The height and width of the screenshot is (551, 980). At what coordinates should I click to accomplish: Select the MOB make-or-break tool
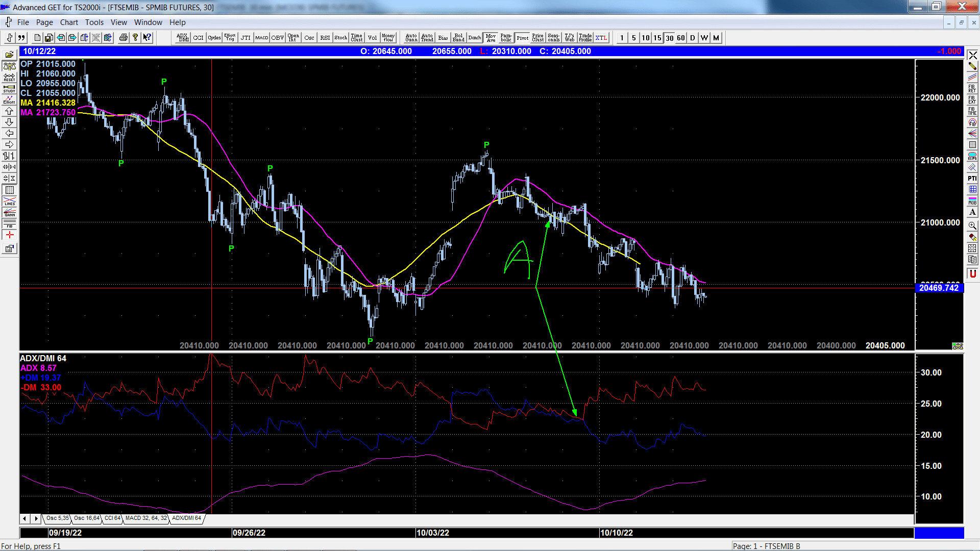click(972, 201)
